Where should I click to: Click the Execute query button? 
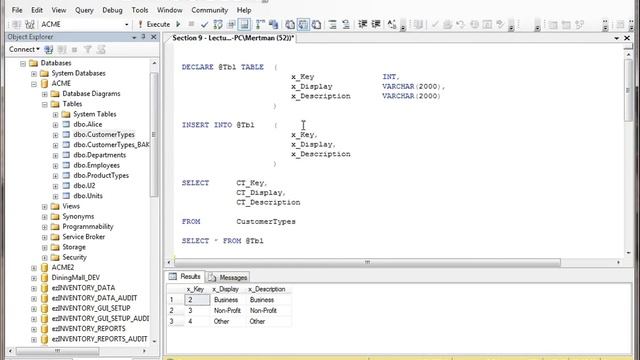click(154, 24)
